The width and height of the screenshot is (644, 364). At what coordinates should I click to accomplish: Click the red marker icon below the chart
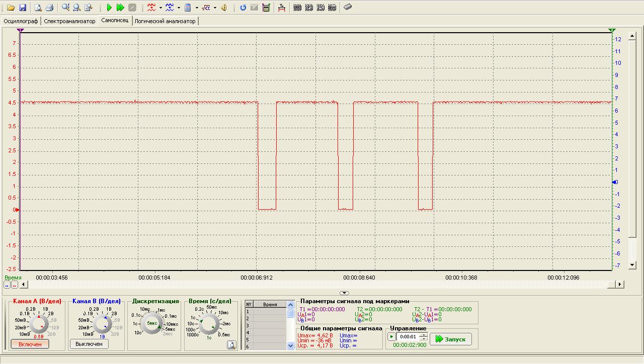click(x=15, y=285)
